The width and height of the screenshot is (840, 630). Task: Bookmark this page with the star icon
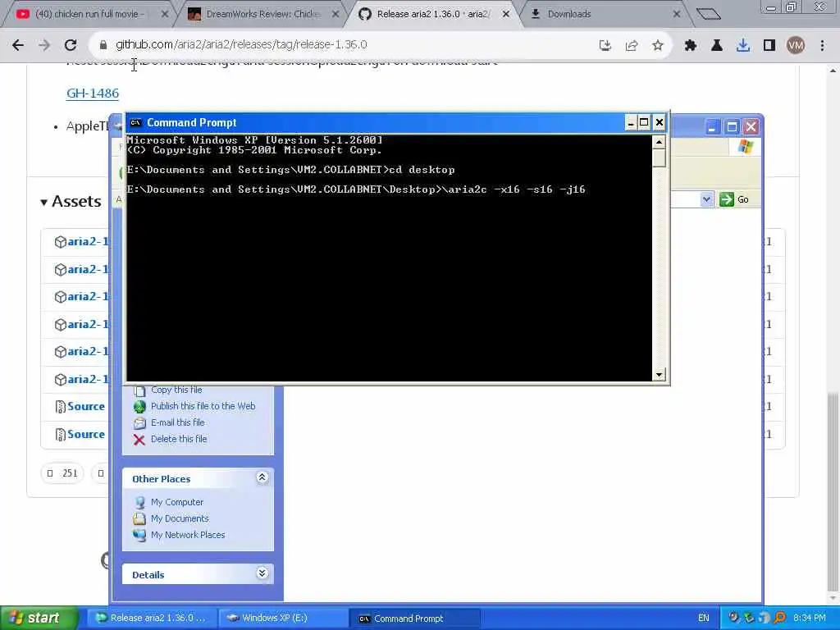pyautogui.click(x=658, y=46)
